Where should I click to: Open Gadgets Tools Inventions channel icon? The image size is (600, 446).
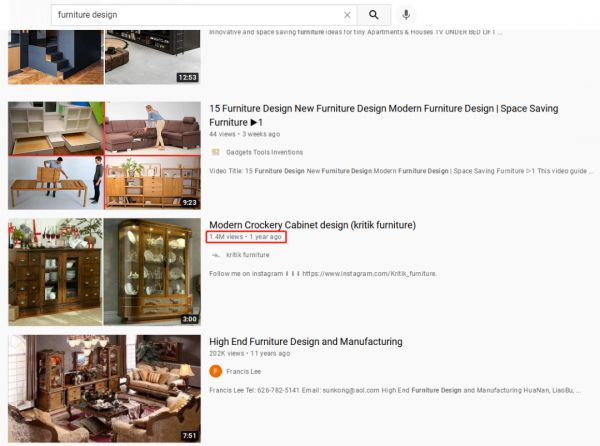pos(215,152)
